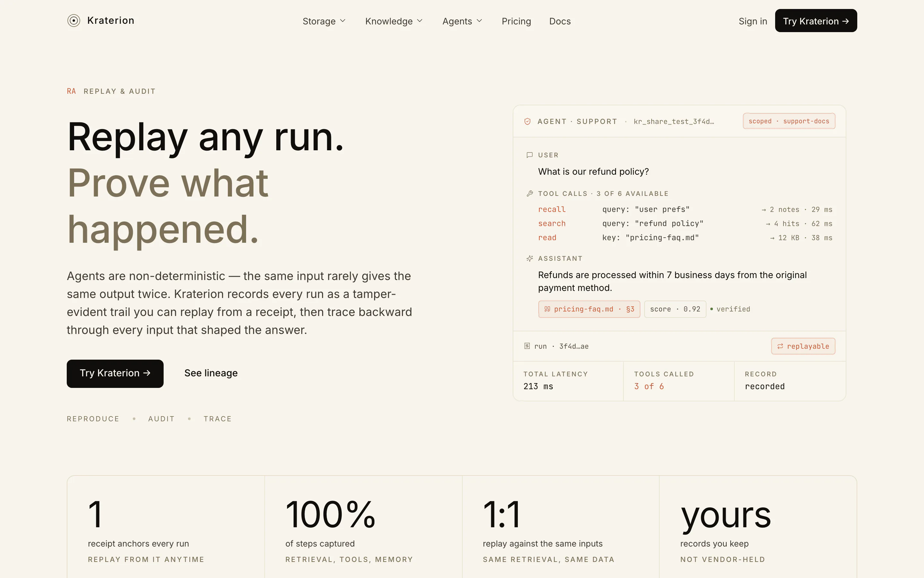The image size is (924, 578).
Task: Click the '→ 4 hits · 62 ms' result
Action: tap(799, 223)
